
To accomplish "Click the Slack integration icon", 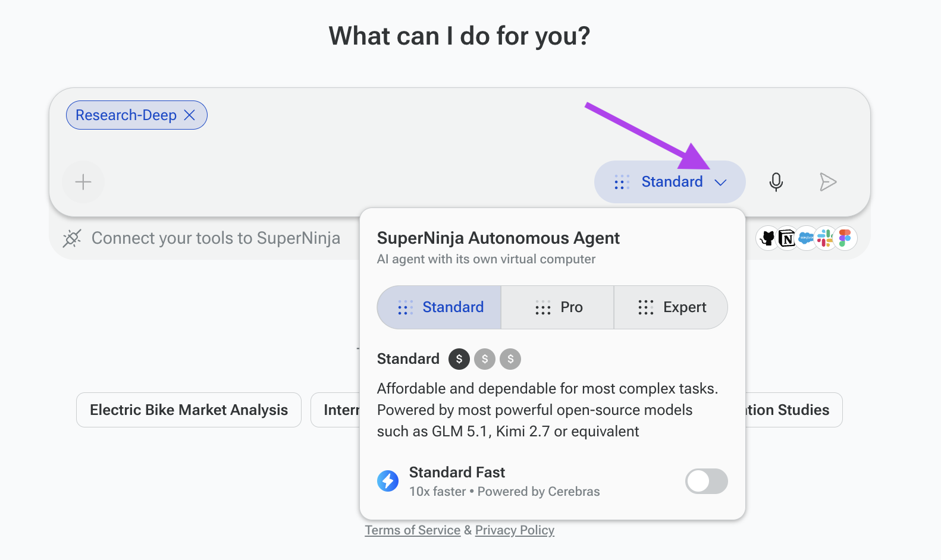I will point(825,238).
